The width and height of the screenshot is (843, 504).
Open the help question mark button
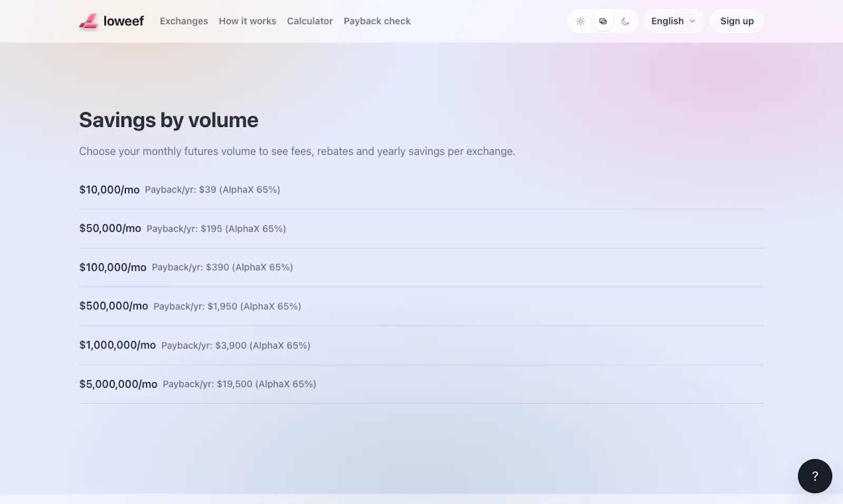coord(815,476)
